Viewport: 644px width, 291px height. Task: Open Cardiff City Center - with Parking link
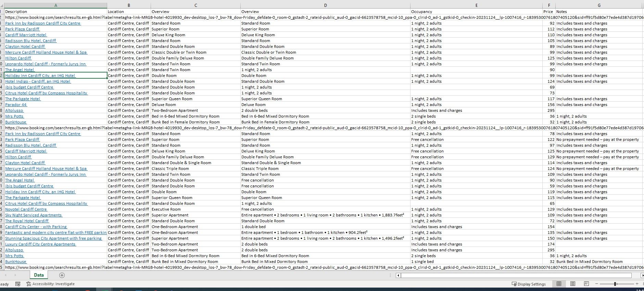(36, 227)
